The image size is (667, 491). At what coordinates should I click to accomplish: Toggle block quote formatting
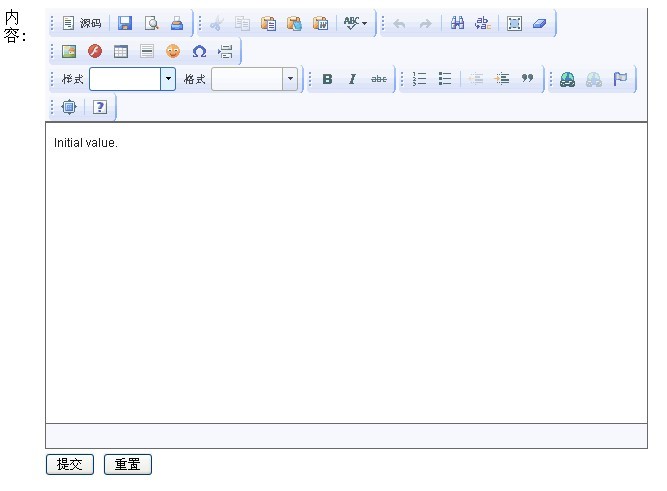point(527,79)
